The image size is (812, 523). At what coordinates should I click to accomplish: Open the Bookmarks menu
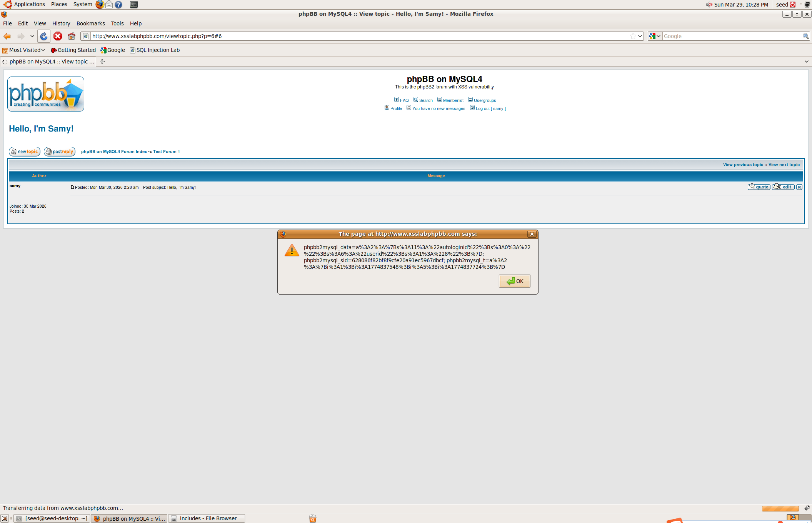[90, 23]
